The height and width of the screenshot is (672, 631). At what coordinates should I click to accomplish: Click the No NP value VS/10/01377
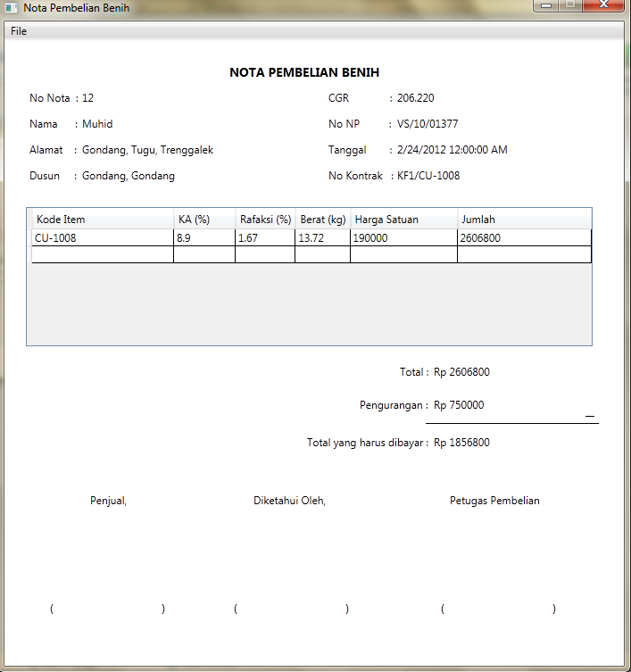428,124
